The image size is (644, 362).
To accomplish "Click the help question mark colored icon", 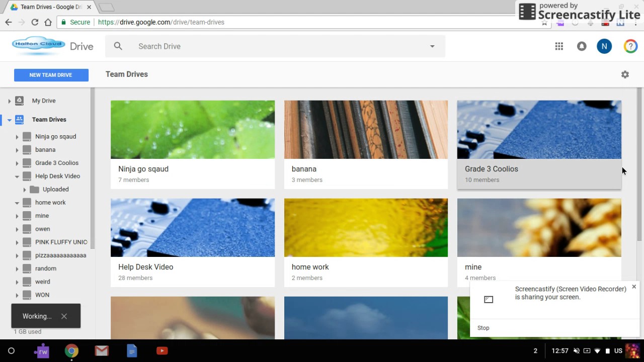I will 630,46.
